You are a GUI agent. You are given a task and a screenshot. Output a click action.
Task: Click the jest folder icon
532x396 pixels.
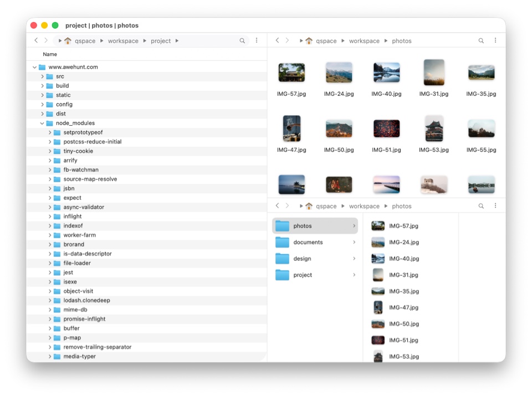coord(57,272)
